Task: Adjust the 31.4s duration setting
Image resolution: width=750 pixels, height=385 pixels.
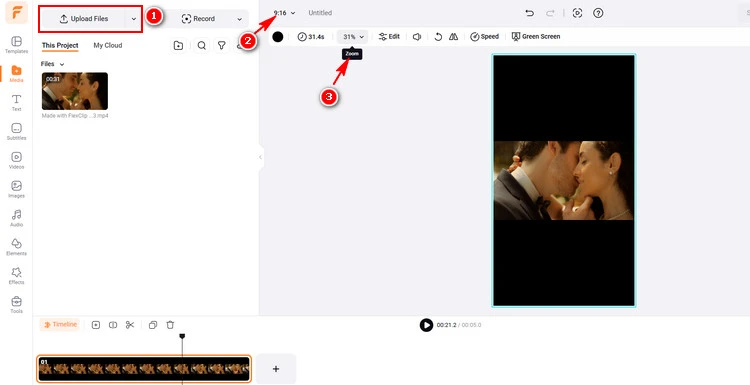Action: pos(311,37)
